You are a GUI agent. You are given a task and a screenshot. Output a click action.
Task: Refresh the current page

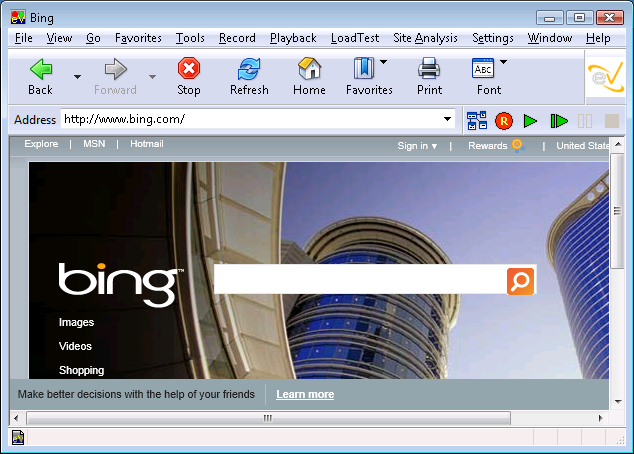click(x=249, y=69)
